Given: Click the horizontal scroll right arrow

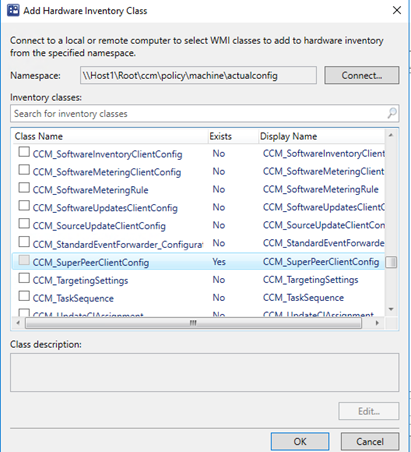Looking at the screenshot, I should pos(377,323).
